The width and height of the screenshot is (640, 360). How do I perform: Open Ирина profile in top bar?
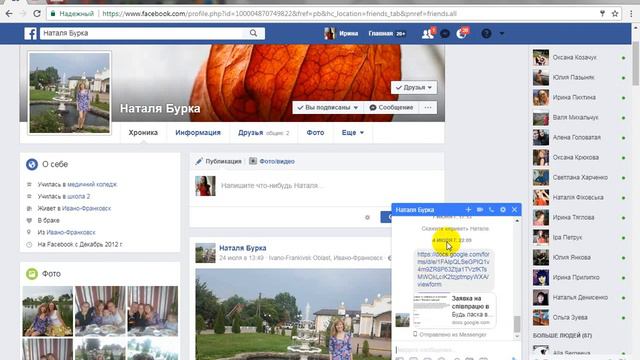coord(341,33)
